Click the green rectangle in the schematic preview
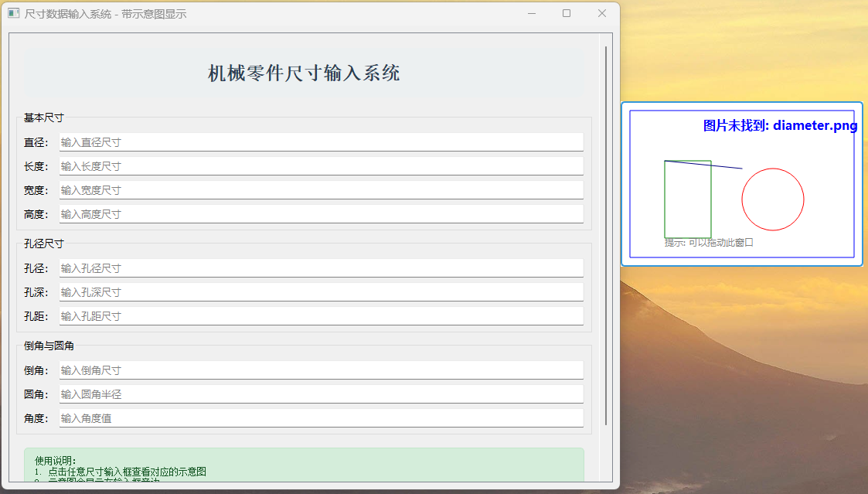The image size is (868, 494). click(687, 199)
